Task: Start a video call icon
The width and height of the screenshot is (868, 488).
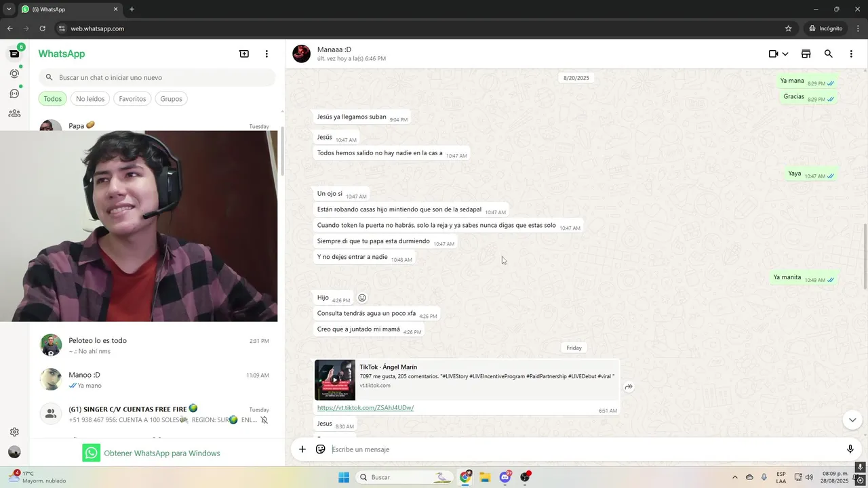Action: coord(773,54)
